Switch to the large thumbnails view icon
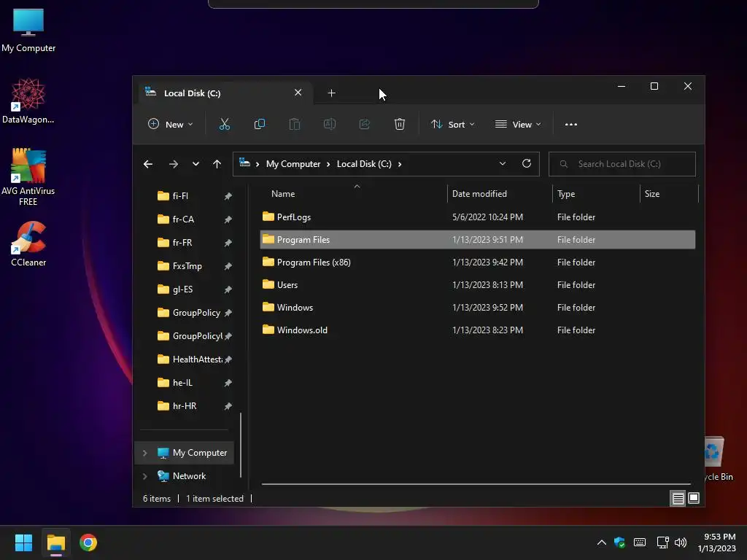747x560 pixels. pyautogui.click(x=694, y=498)
